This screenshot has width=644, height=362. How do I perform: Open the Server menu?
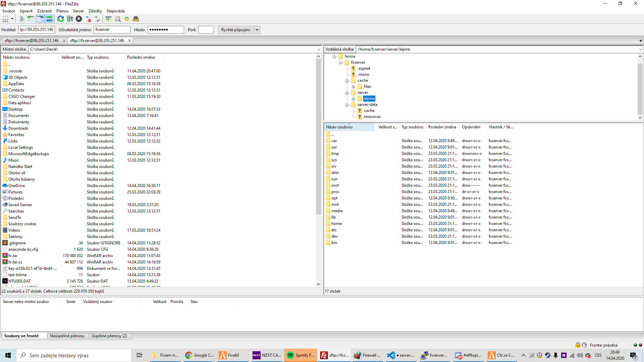click(78, 11)
